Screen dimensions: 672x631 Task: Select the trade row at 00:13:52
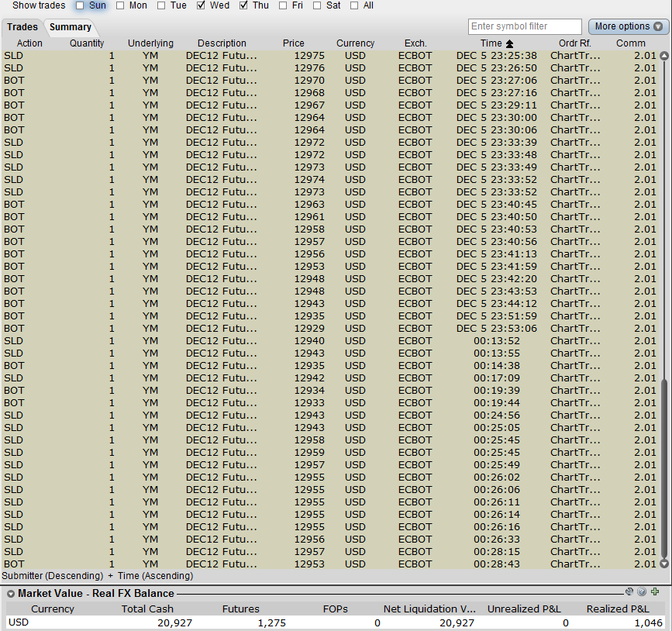point(330,341)
